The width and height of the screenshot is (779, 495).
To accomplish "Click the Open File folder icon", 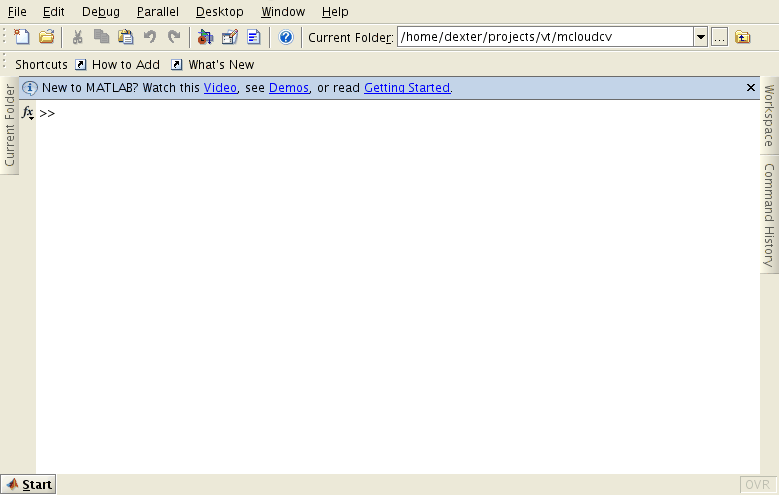I will click(x=47, y=37).
